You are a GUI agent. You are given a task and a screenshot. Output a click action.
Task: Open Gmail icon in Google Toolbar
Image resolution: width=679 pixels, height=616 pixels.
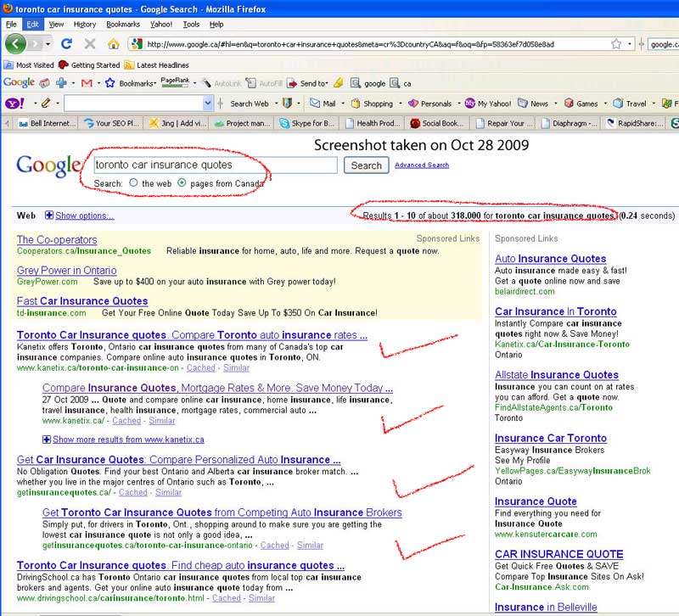coord(86,83)
